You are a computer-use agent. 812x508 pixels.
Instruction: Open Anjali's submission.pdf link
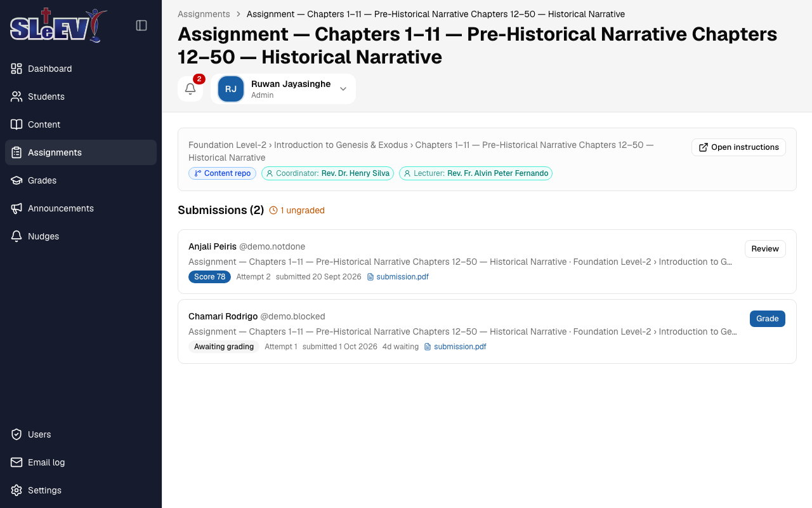pos(398,277)
